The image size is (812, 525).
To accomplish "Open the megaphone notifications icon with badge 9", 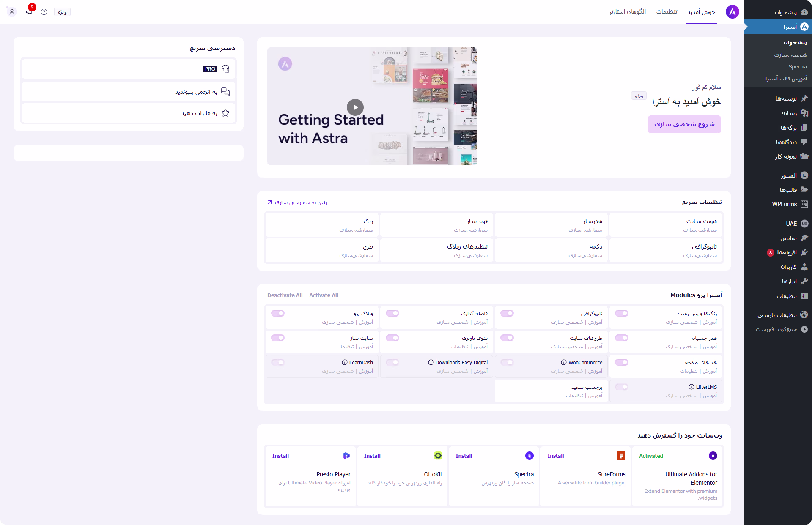I will pos(29,12).
